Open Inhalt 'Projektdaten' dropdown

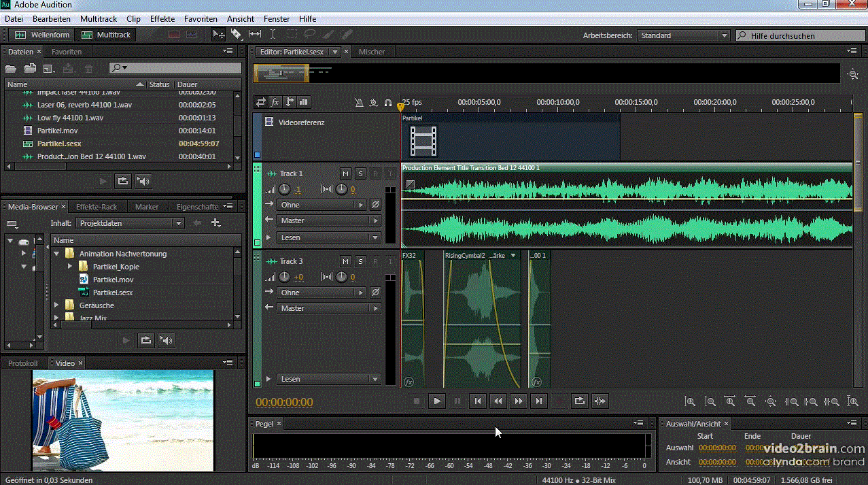(x=130, y=223)
